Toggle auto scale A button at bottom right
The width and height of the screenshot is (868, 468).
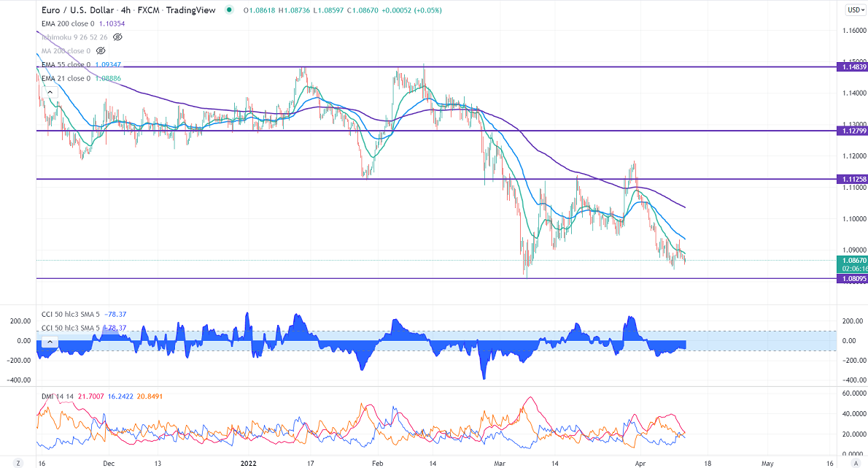856,463
